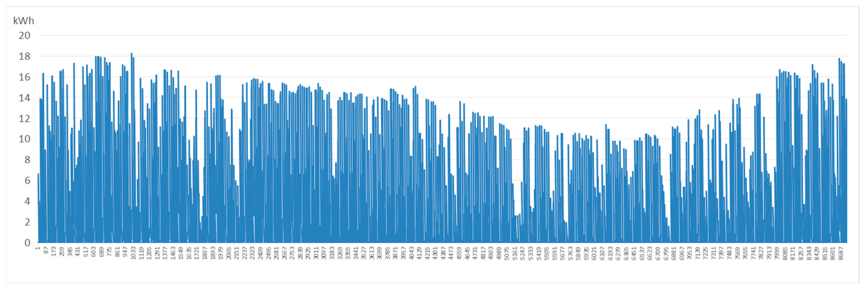Screen dimensions: 868x290
Task: Select the 18 y-axis tick label
Action: [24, 56]
